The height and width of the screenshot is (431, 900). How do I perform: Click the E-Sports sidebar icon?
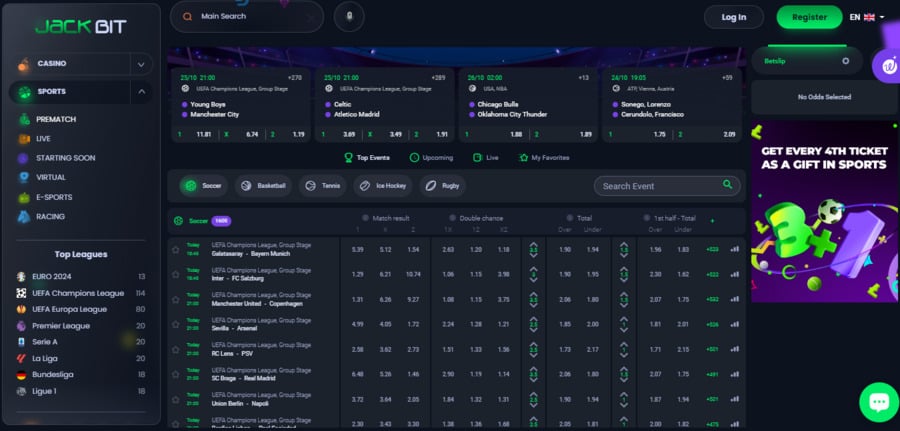point(24,197)
